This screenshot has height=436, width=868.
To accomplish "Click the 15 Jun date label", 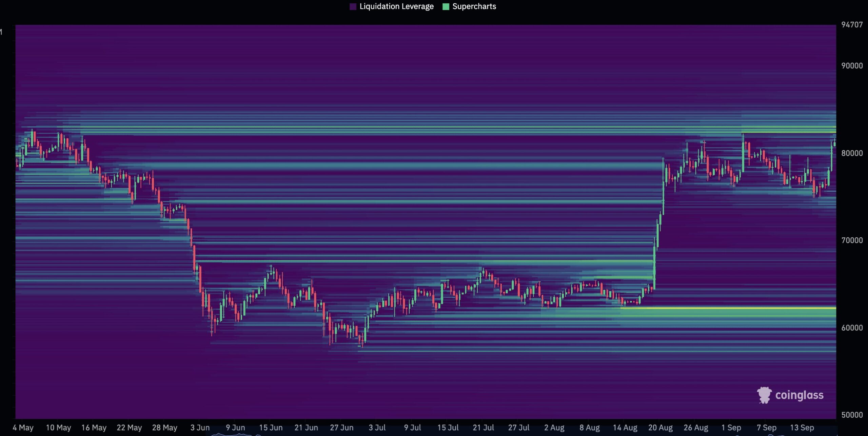I will [271, 428].
